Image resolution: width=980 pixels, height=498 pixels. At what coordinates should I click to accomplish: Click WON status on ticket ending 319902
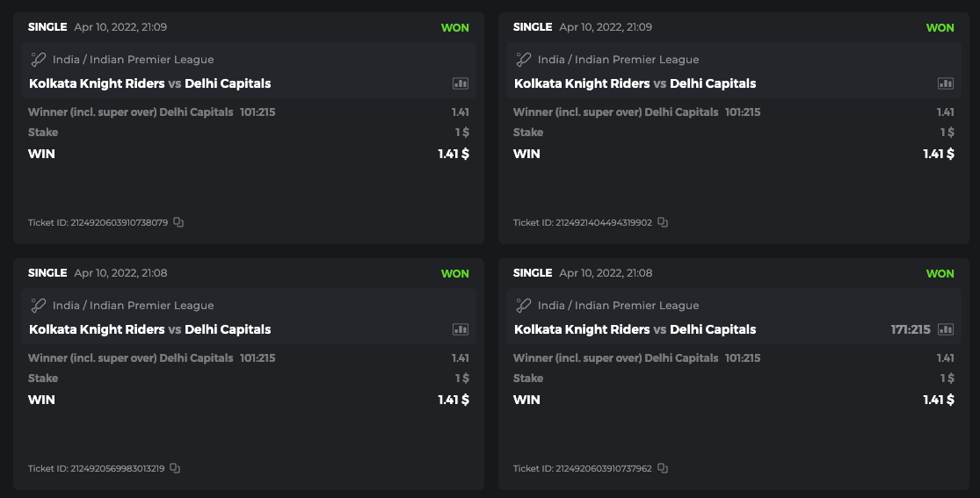[x=940, y=27]
